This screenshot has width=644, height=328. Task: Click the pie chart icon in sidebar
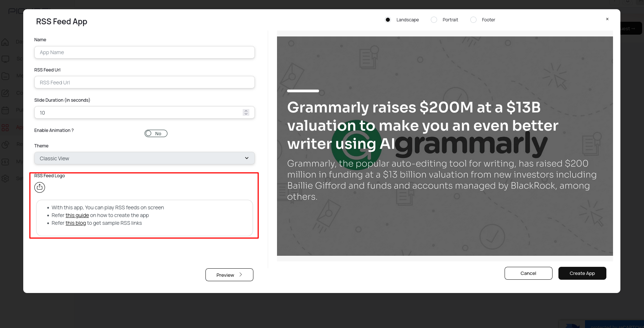[5, 144]
